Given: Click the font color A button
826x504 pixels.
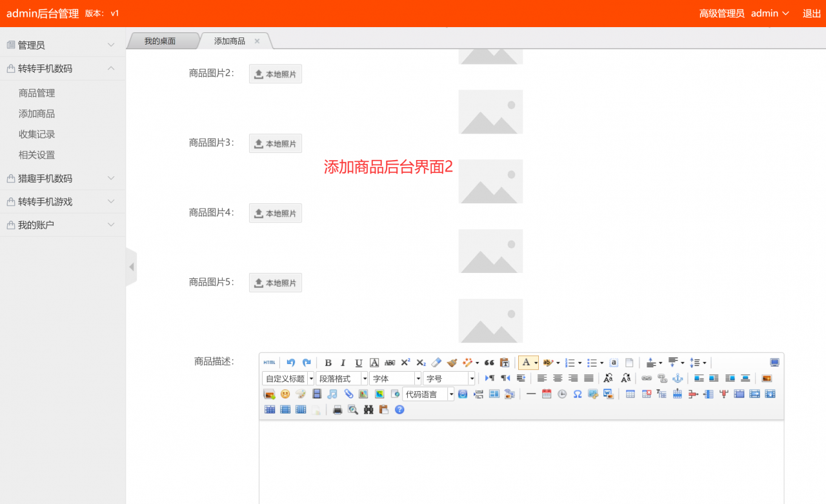Looking at the screenshot, I should tap(526, 363).
